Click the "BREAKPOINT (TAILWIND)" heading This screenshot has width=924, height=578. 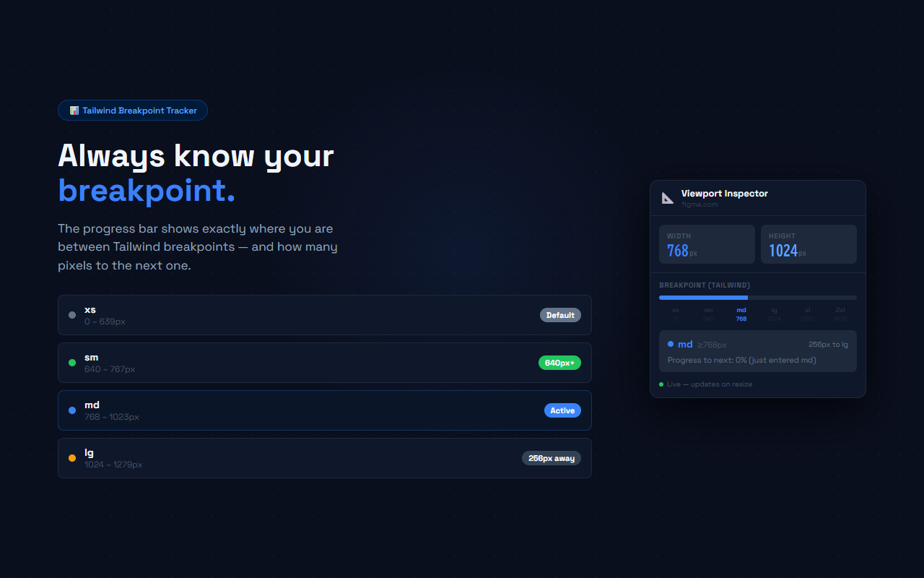(705, 285)
